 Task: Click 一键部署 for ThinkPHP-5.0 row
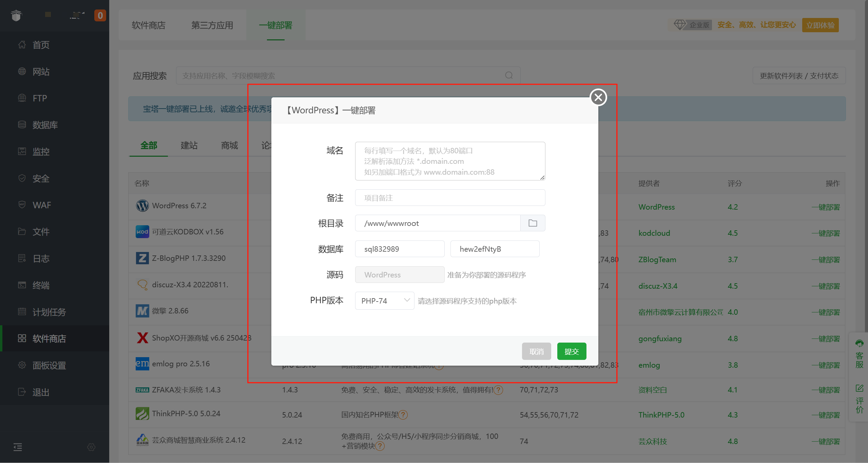coord(826,415)
